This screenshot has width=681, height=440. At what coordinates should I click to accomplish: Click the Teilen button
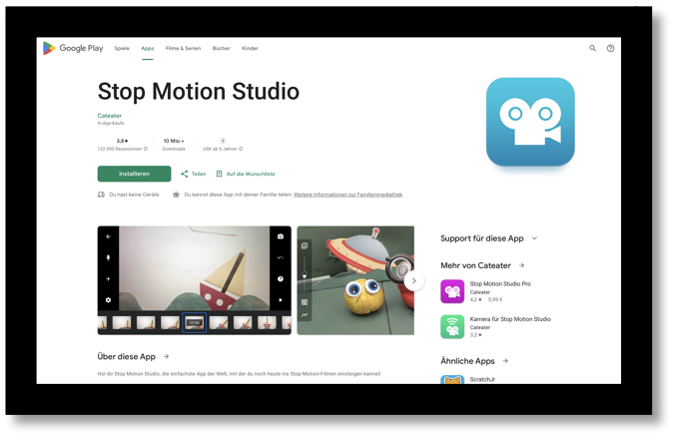tap(194, 174)
